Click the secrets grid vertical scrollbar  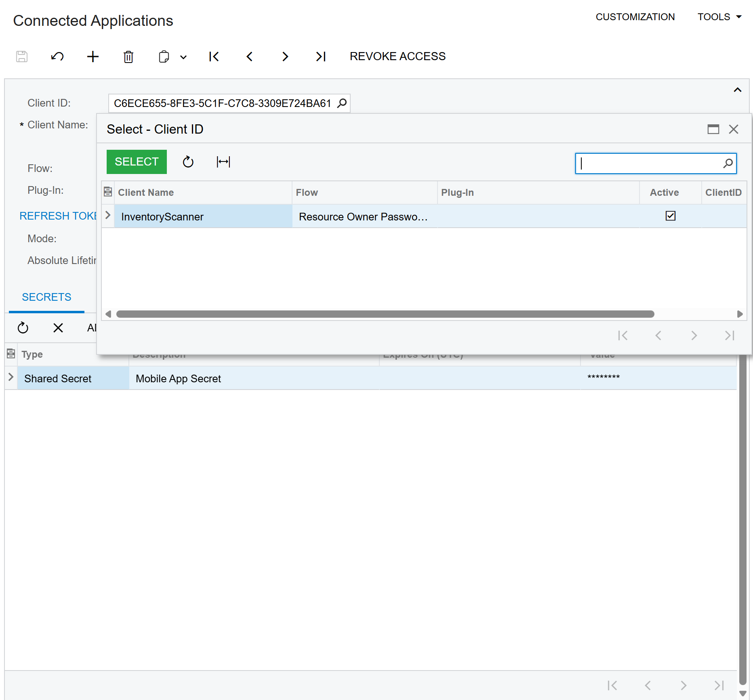pyautogui.click(x=742, y=521)
